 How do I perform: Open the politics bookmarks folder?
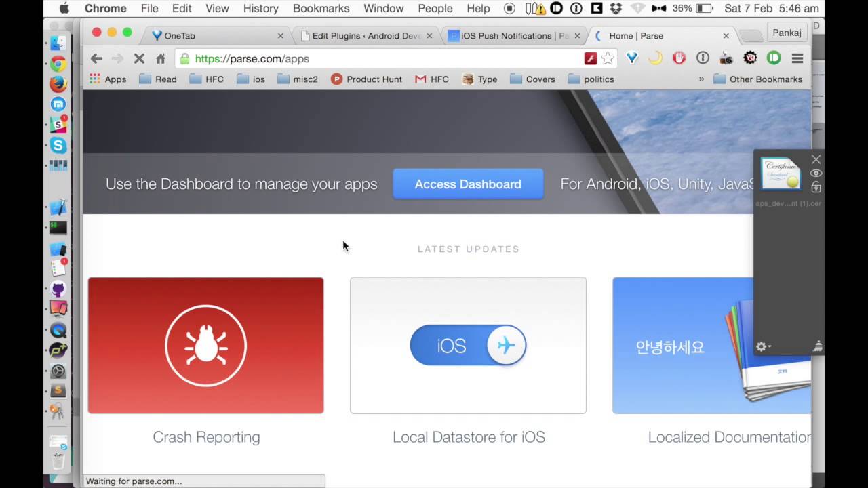pyautogui.click(x=591, y=79)
